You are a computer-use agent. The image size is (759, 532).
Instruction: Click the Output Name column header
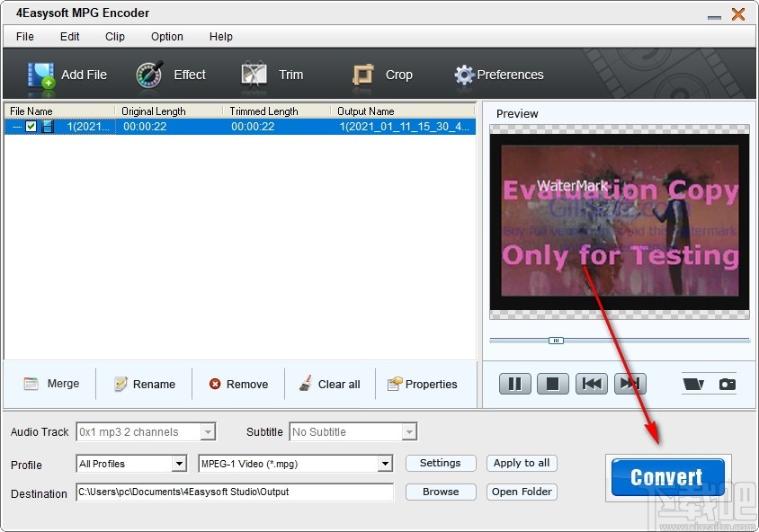click(403, 111)
